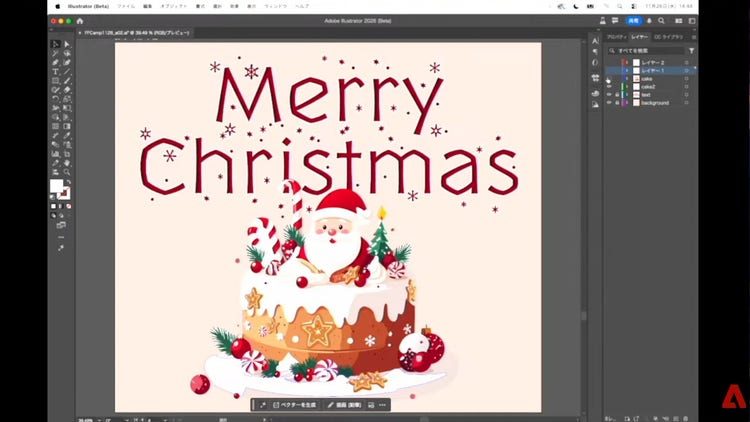Expand the background layer tree
Screen dimensions: 750x422
pyautogui.click(x=627, y=103)
